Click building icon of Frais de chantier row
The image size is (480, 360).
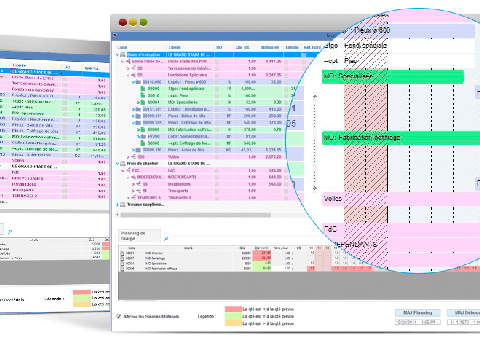coord(123,164)
